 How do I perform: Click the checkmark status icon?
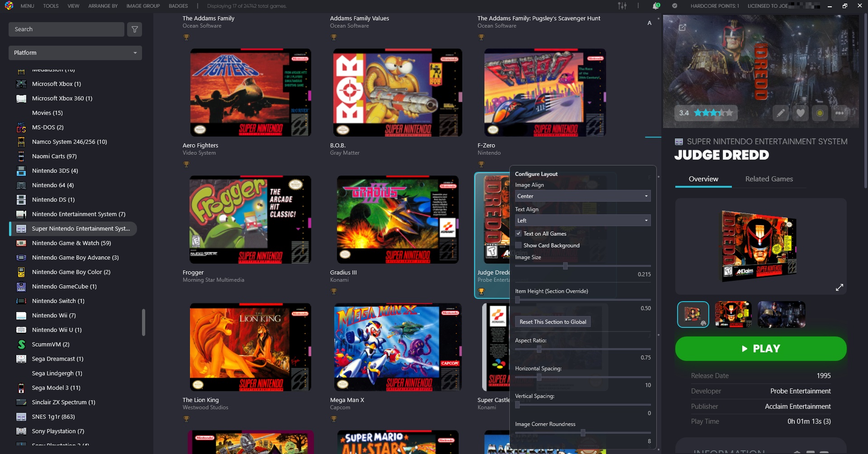(x=674, y=6)
